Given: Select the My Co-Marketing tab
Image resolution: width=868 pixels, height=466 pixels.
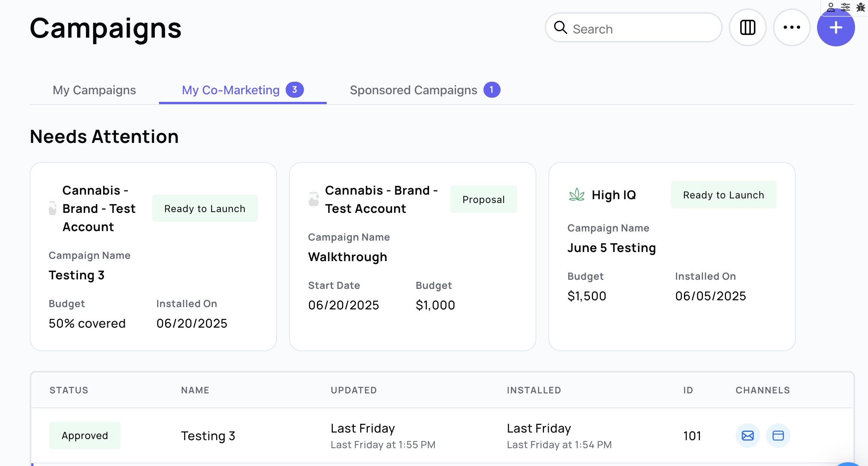Looking at the screenshot, I should click(x=243, y=90).
